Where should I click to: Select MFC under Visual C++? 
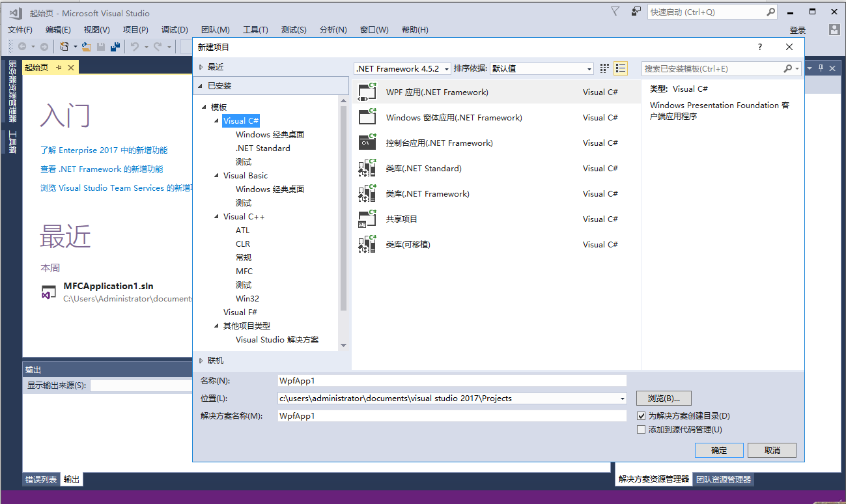pyautogui.click(x=244, y=272)
